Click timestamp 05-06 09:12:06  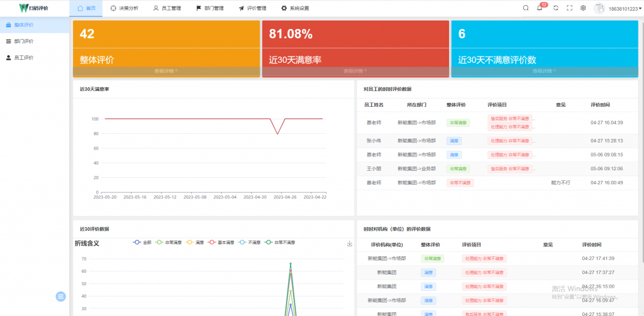pos(607,168)
